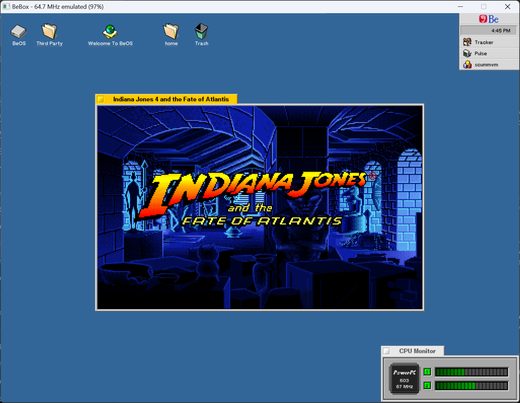Click the PowerPC 603 chip graphic in CPU Monitor
Image resolution: width=520 pixels, height=403 pixels.
[404, 378]
